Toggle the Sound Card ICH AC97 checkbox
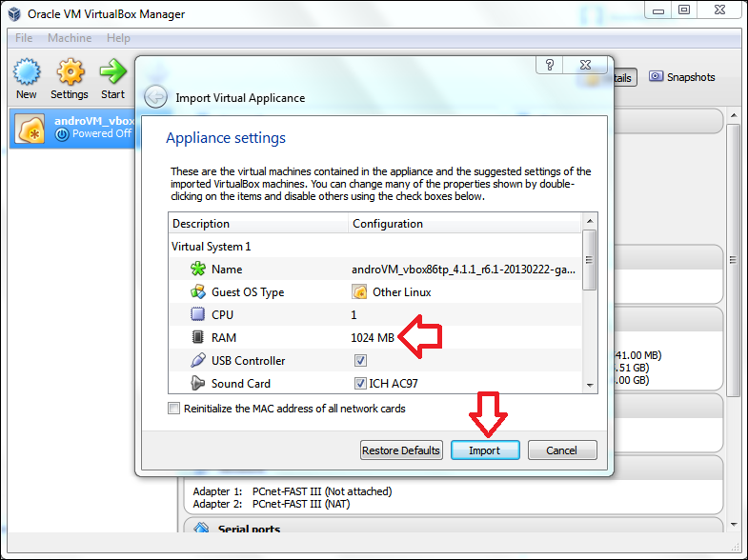The width and height of the screenshot is (748, 560). tap(360, 383)
